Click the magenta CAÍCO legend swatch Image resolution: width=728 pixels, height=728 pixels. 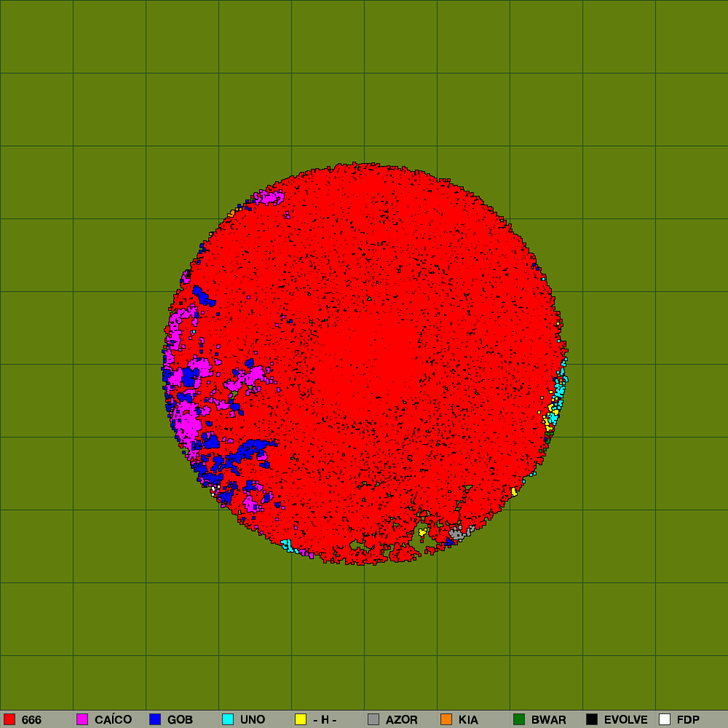(x=82, y=719)
